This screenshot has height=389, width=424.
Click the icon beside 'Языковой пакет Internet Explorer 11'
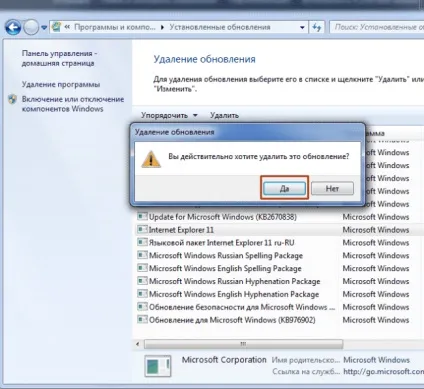coord(142,242)
